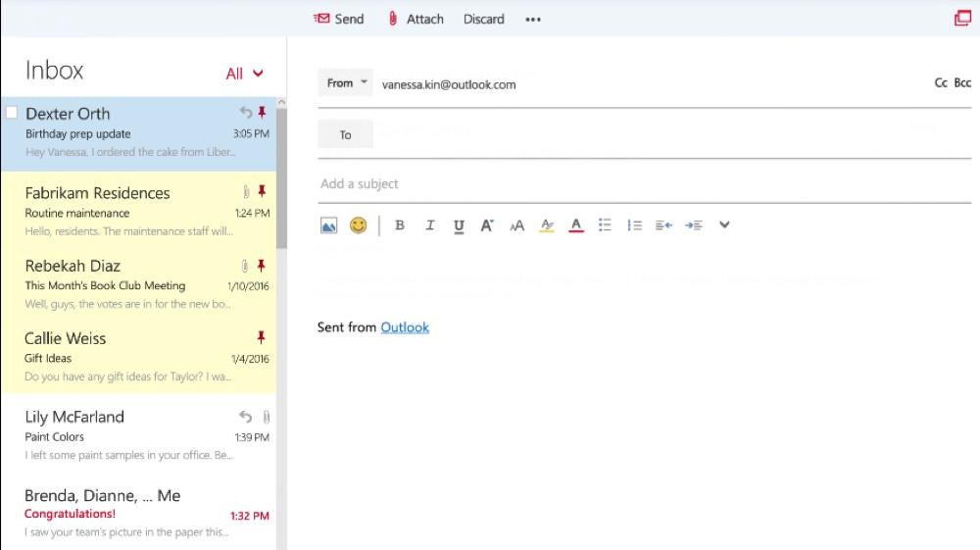
Task: Click the To button to pick contacts
Action: click(x=346, y=134)
